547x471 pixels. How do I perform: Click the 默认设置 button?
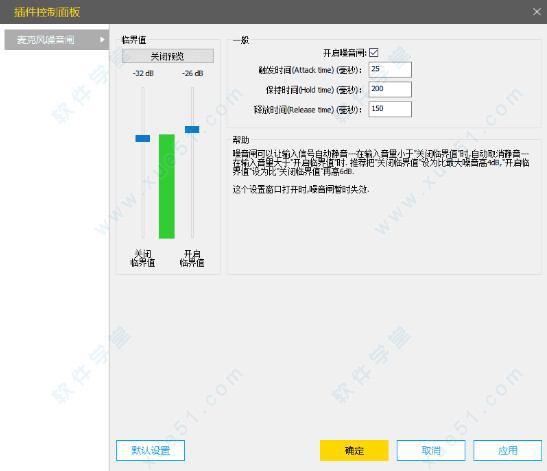pos(150,450)
